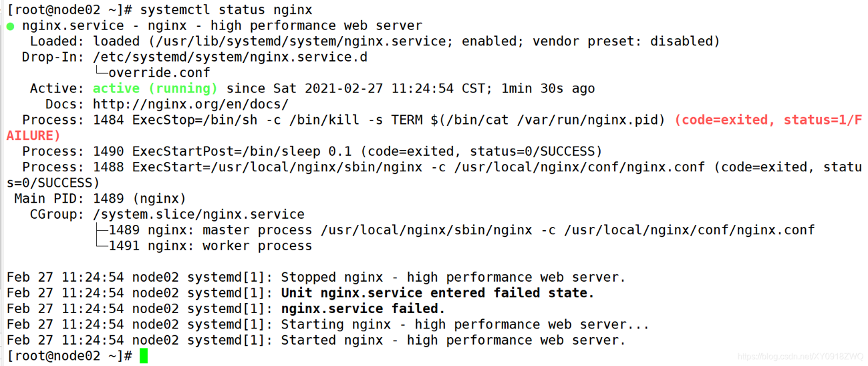Click the typed 'systemctl status nginx' command
Viewport: 868px width, 366px height.
pos(226,10)
